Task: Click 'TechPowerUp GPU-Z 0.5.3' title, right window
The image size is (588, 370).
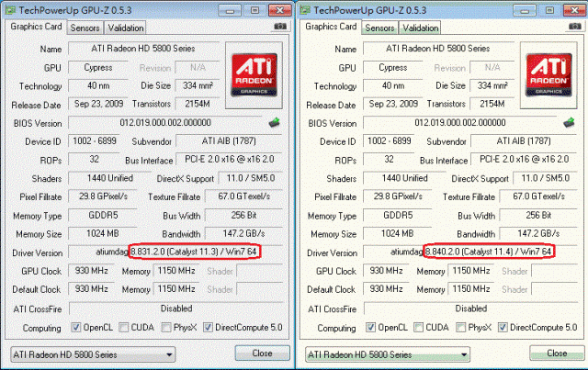Action: pyautogui.click(x=370, y=10)
